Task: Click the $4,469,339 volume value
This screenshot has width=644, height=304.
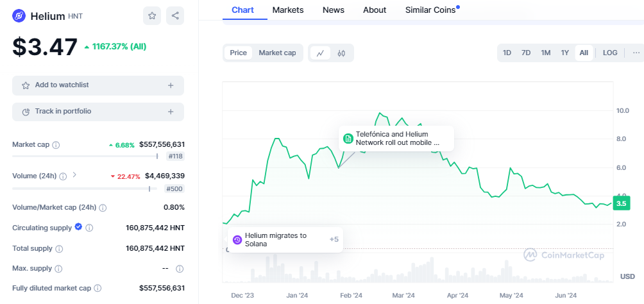Action: point(165,176)
